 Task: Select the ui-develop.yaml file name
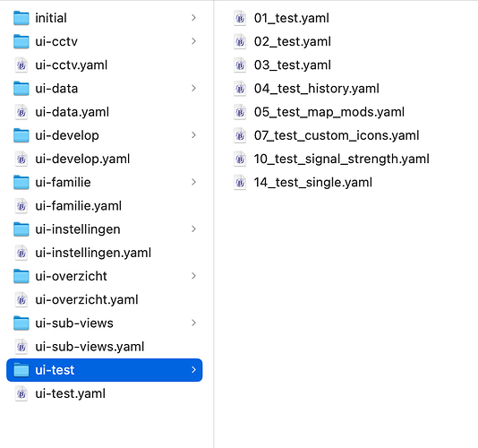click(x=82, y=159)
